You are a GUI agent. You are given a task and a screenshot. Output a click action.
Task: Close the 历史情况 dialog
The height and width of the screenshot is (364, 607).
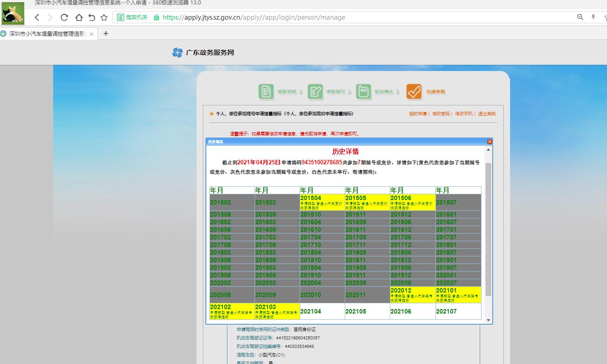(x=489, y=142)
